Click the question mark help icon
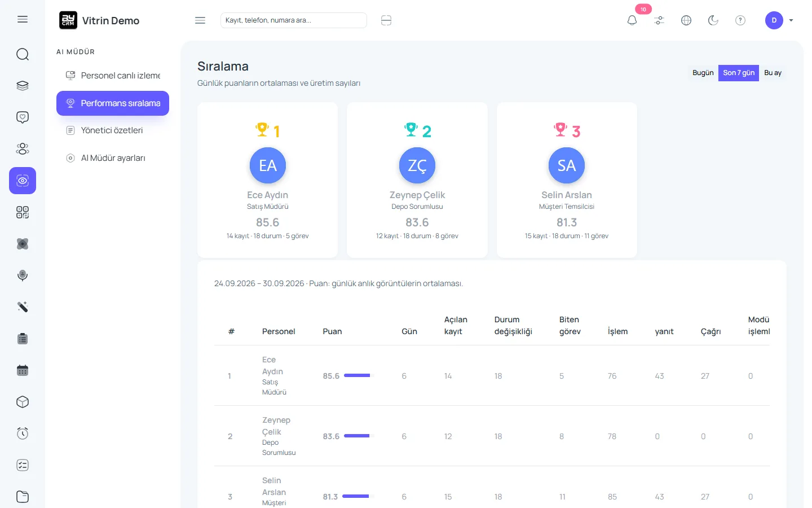The image size is (812, 508). (740, 20)
